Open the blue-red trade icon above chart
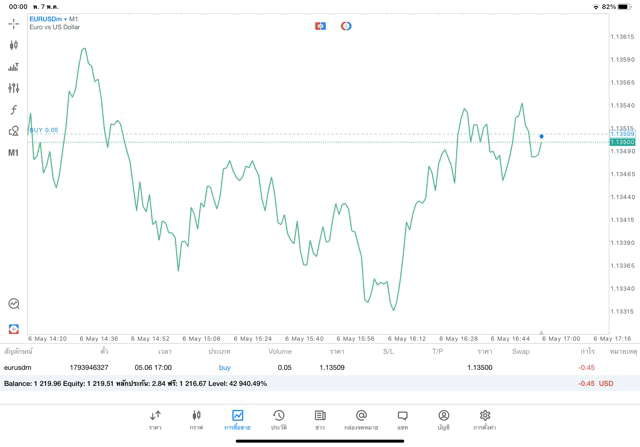Screen dimensions: 640x447 point(320,26)
